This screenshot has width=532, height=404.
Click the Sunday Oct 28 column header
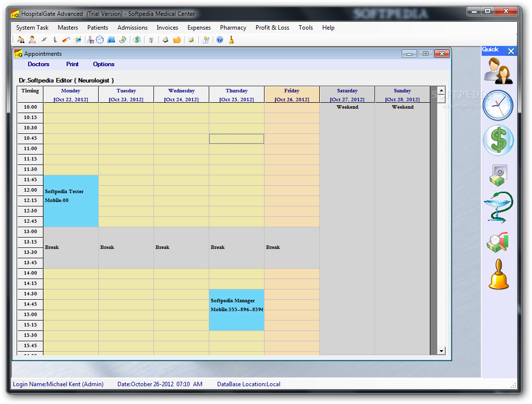coord(402,95)
